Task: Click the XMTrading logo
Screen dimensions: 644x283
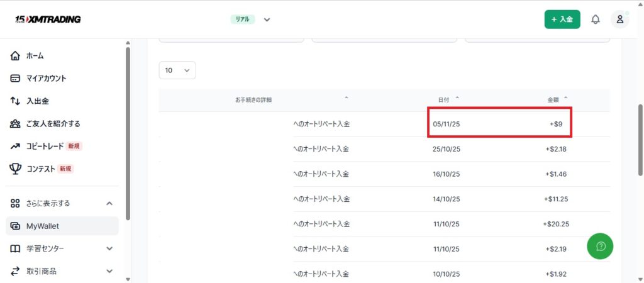Action: click(48, 19)
